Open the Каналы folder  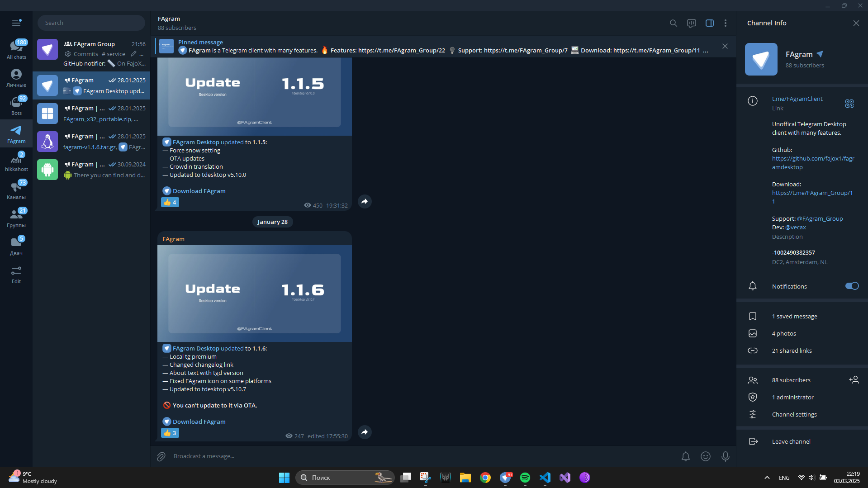point(16,190)
